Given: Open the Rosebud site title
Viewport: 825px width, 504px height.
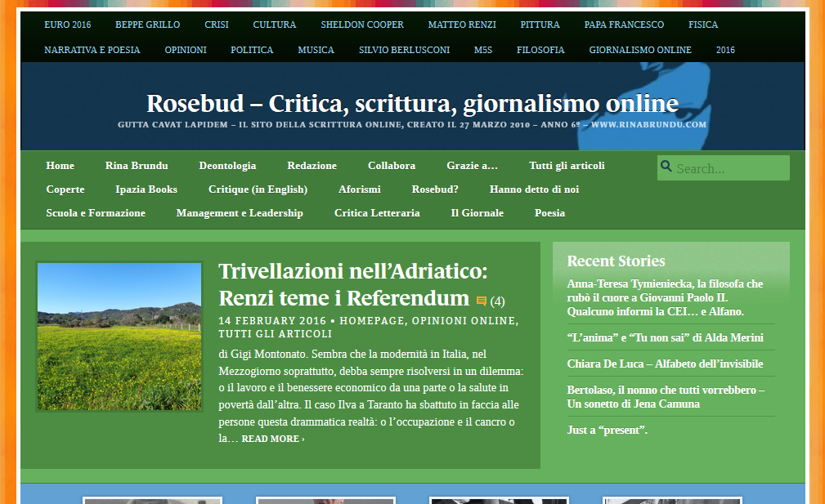Looking at the screenshot, I should pos(412,104).
